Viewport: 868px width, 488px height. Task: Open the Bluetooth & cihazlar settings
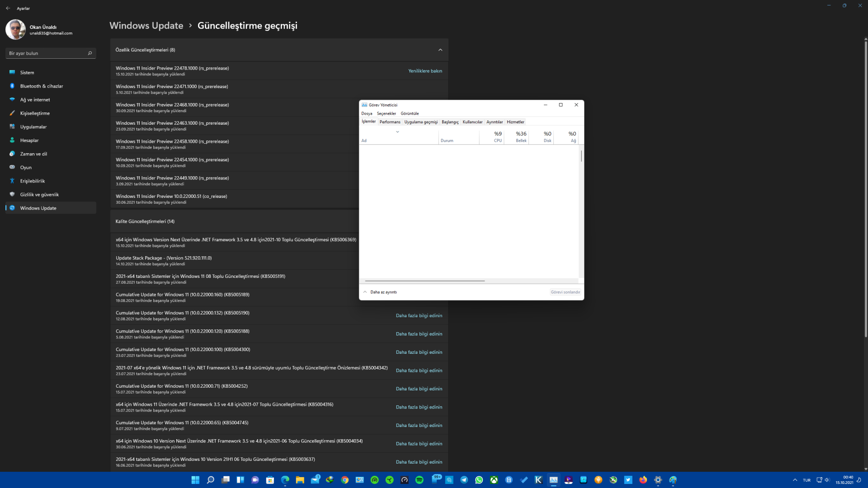point(41,86)
